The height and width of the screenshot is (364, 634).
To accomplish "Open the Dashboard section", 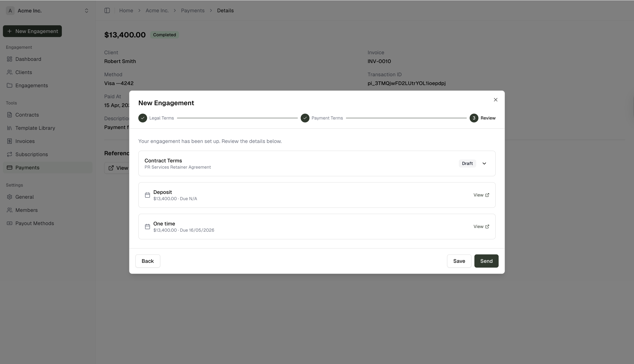I will [x=28, y=59].
